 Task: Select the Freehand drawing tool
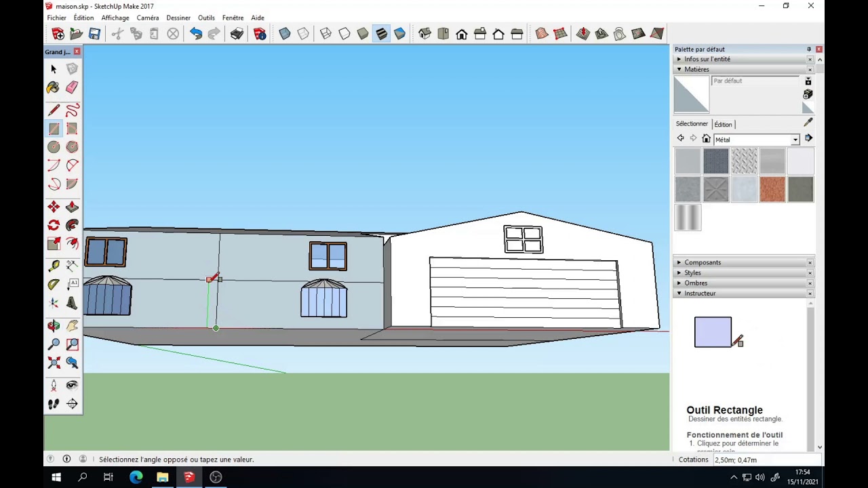point(72,110)
